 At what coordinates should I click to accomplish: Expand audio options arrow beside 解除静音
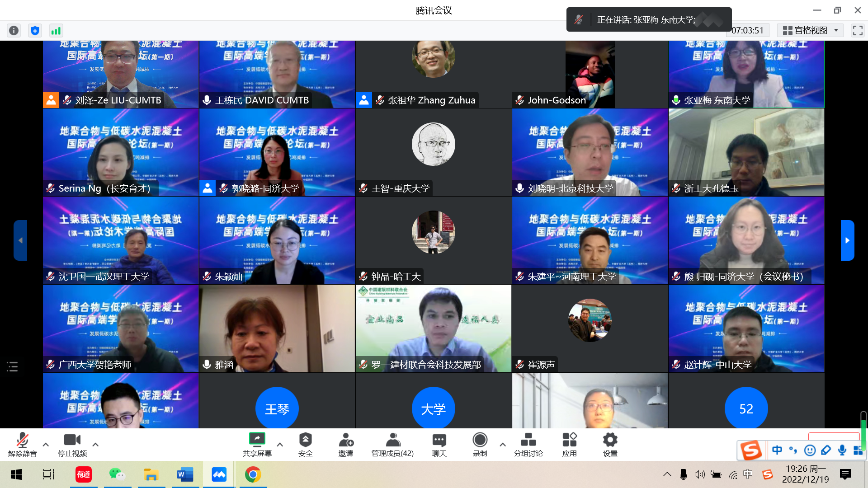tap(46, 445)
